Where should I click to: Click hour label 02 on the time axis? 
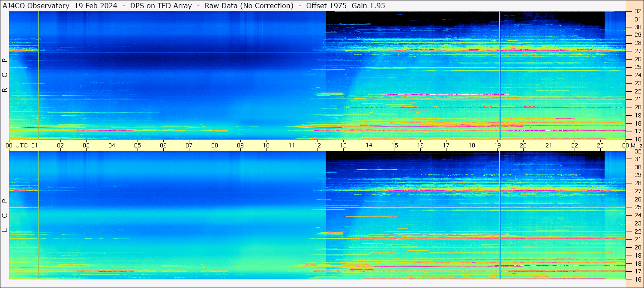tap(60, 145)
